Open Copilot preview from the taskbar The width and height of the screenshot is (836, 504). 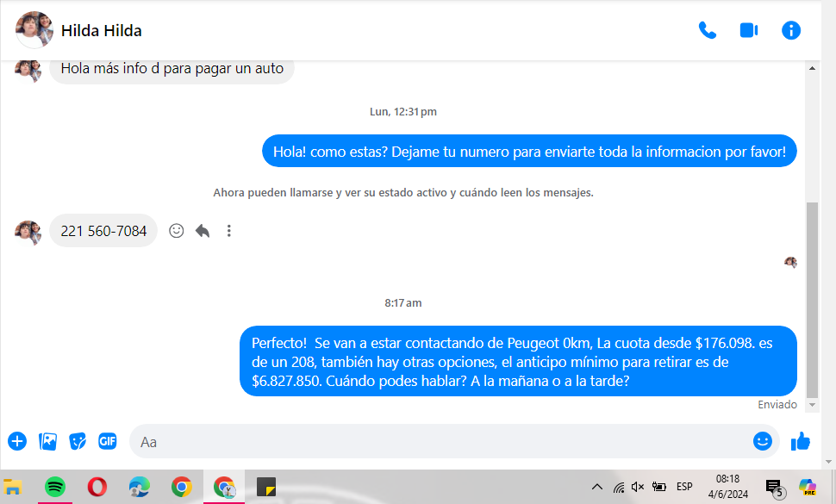pyautogui.click(x=808, y=488)
